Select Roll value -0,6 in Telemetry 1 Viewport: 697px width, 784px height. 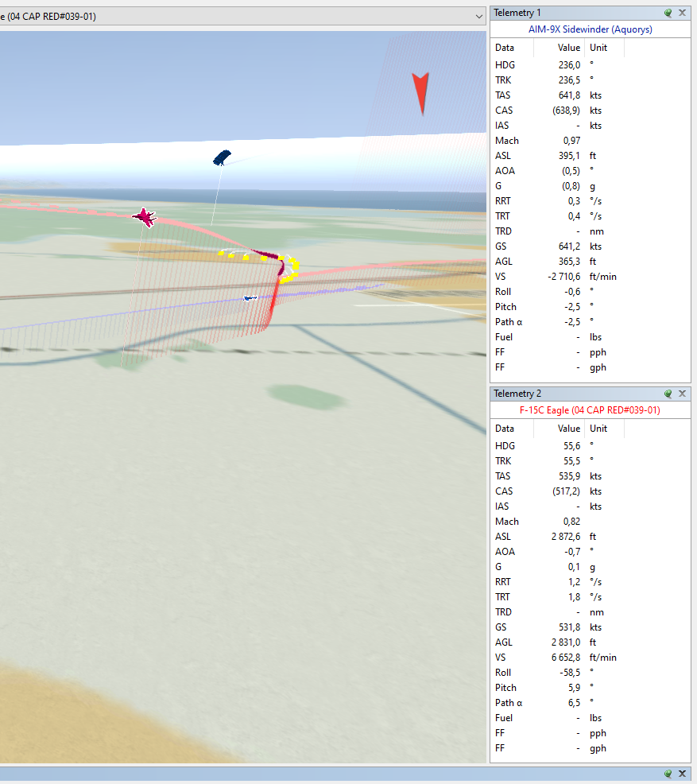(x=572, y=292)
